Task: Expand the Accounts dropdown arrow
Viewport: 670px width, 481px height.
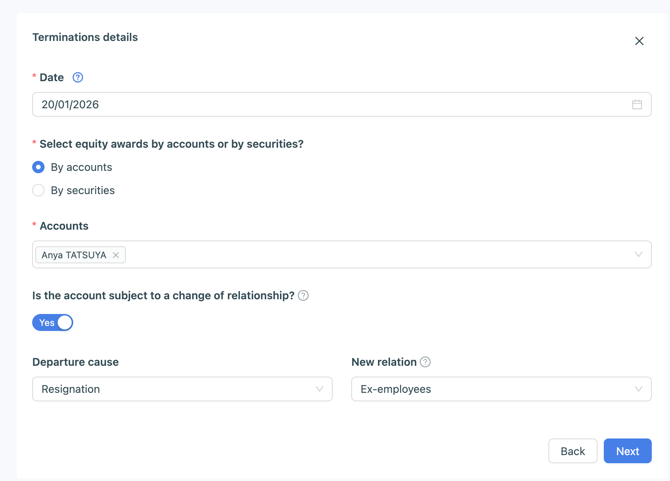Action: 638,255
